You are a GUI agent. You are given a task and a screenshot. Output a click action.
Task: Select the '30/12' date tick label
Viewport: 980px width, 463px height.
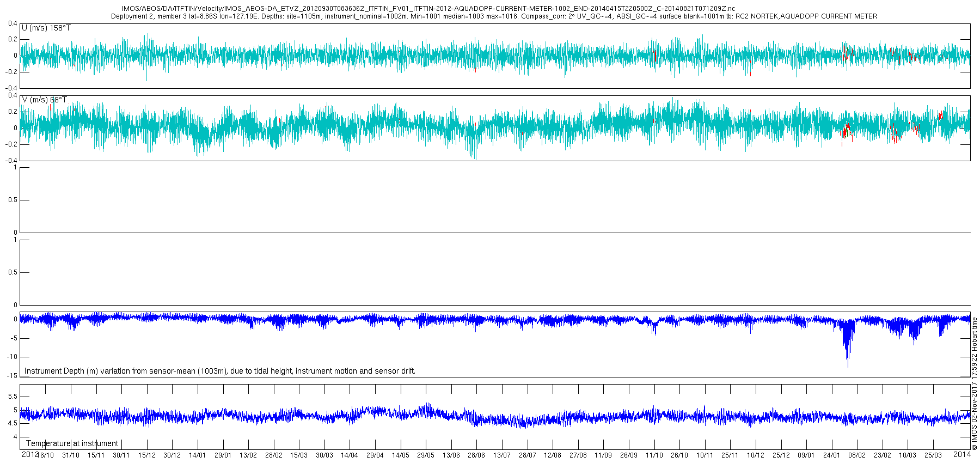(171, 455)
